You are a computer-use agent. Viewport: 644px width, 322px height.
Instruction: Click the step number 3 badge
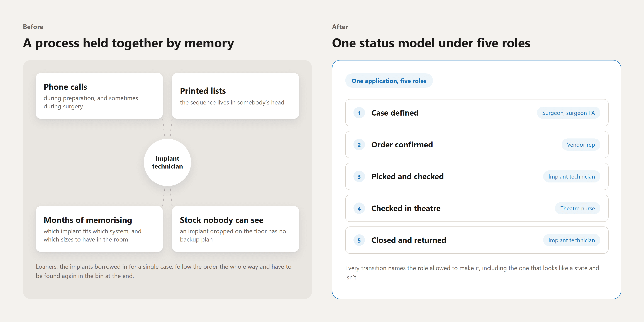click(x=359, y=177)
